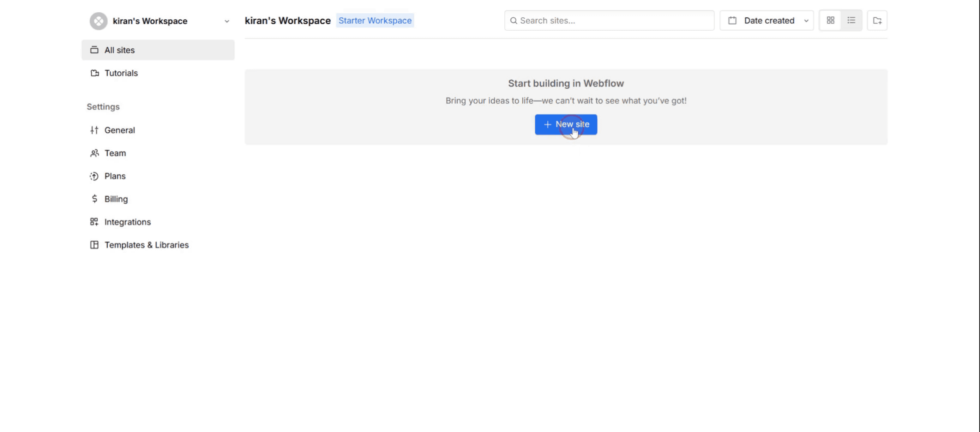Click the Team people icon
980x432 pixels.
coord(94,153)
